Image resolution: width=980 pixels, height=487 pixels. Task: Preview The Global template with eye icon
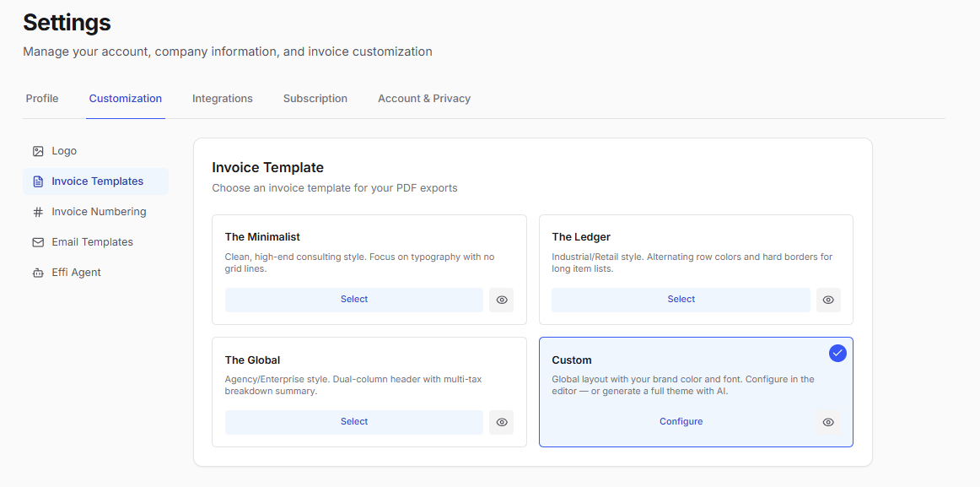(x=501, y=423)
